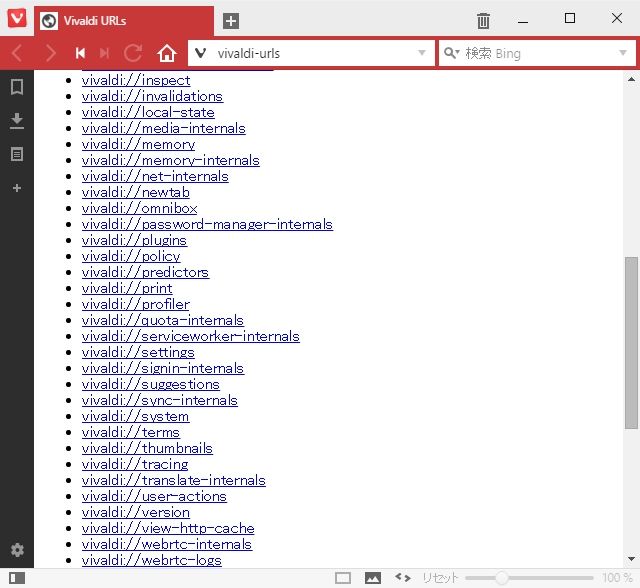
Task: Click the scroll up arrow
Action: point(631,79)
